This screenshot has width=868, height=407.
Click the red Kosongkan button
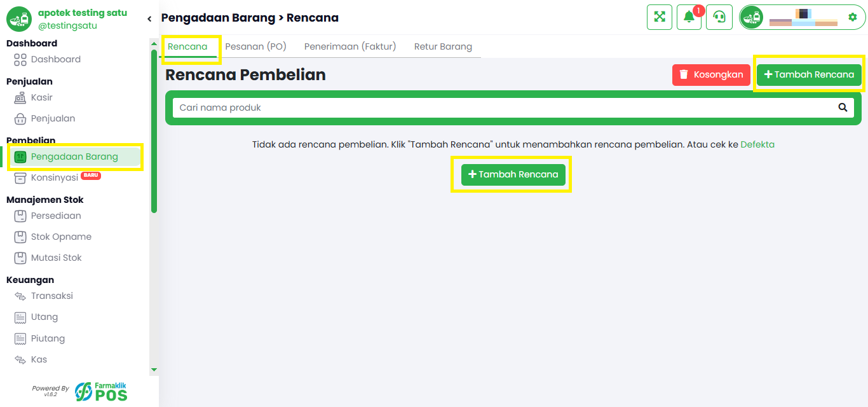711,74
